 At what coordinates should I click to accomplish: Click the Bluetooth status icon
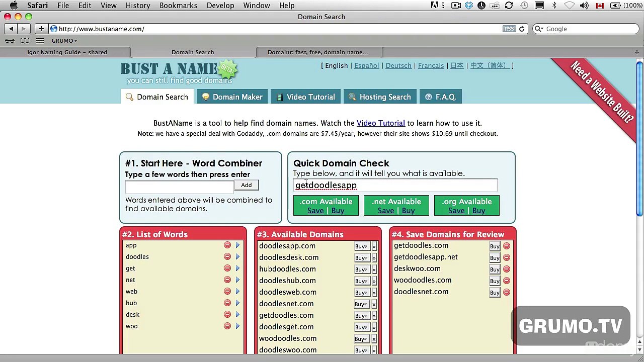[x=554, y=6]
